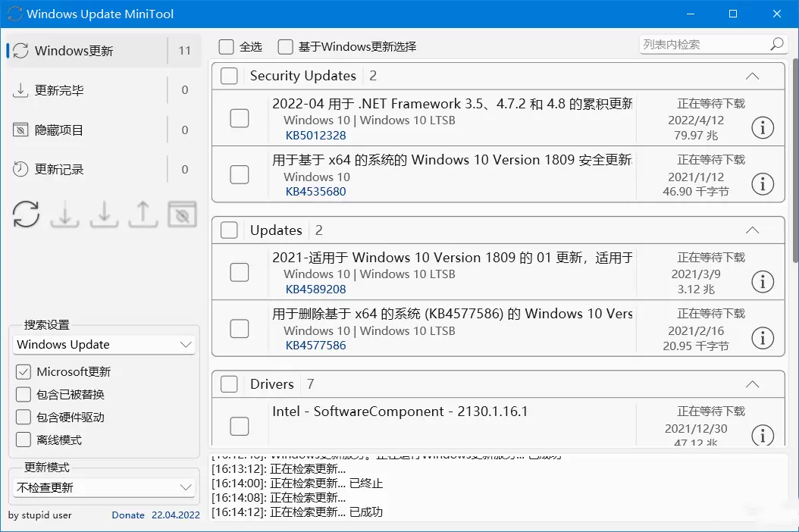Select the 用于删除基于 x64 的系统 (KB4577586) title
This screenshot has height=532, width=799.
click(452, 314)
